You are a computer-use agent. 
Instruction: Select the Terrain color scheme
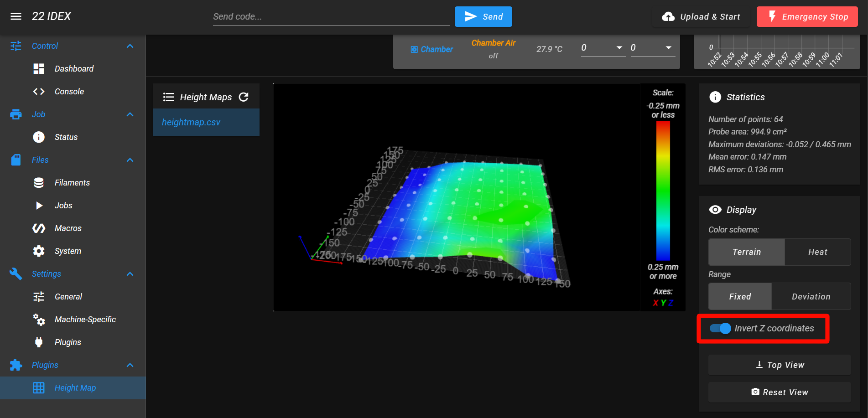click(747, 252)
